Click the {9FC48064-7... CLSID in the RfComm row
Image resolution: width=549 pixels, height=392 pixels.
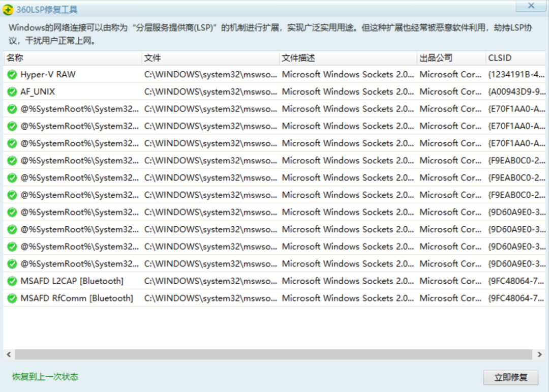(x=516, y=298)
